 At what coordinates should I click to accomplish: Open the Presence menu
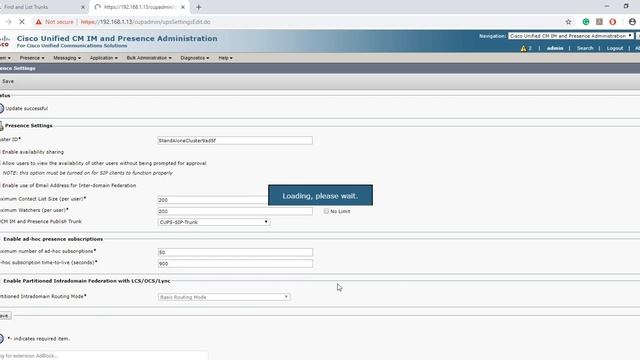[32, 58]
